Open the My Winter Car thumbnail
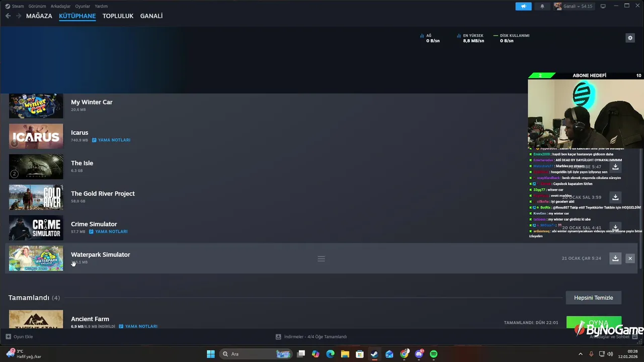The width and height of the screenshot is (644, 362). tap(36, 106)
